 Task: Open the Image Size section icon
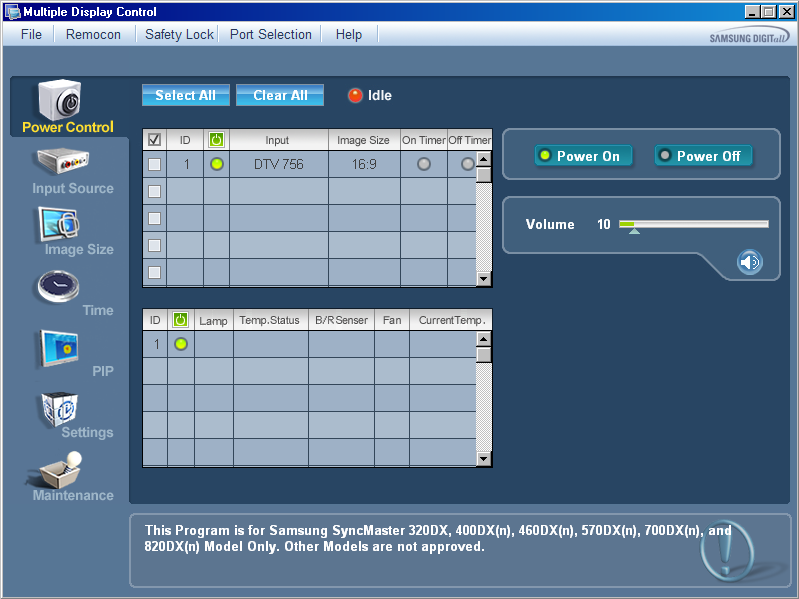pos(58,224)
